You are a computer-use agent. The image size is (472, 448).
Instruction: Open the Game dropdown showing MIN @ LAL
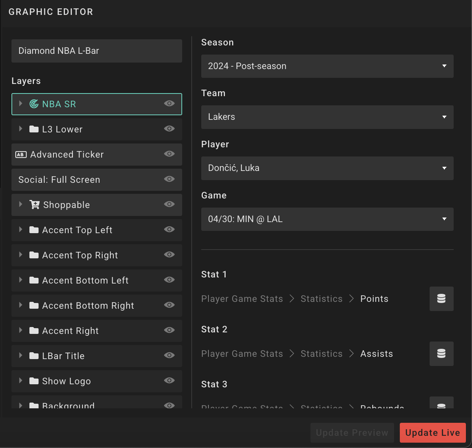click(x=327, y=219)
